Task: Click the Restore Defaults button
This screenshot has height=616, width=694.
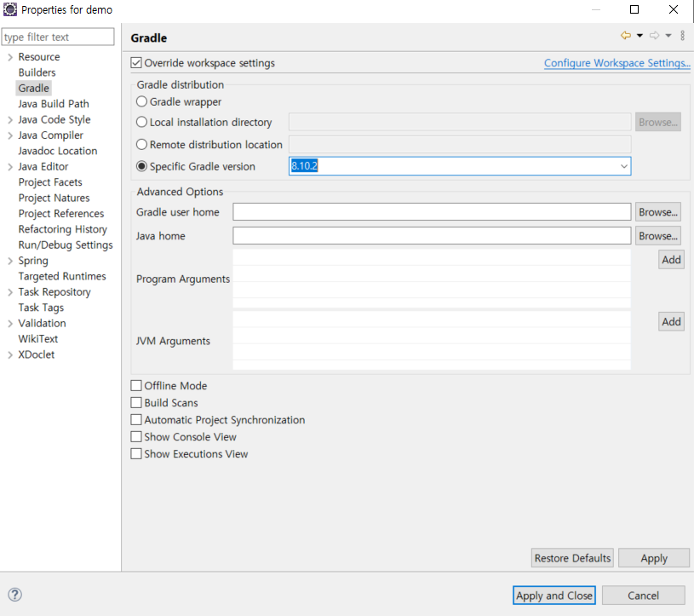Action: [572, 558]
